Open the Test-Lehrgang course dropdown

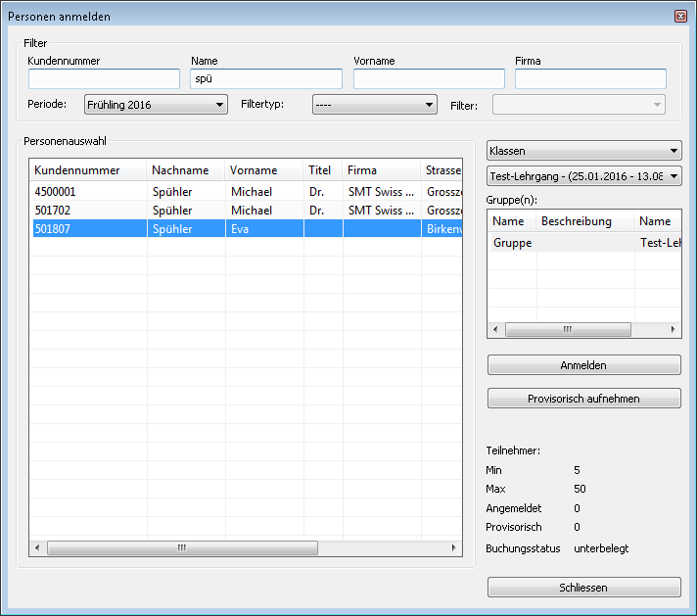[583, 176]
